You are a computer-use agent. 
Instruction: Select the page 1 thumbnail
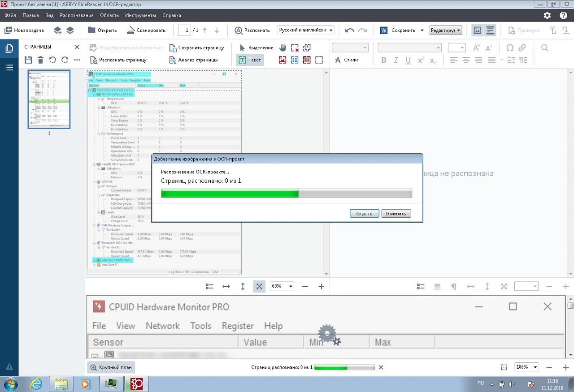[49, 99]
